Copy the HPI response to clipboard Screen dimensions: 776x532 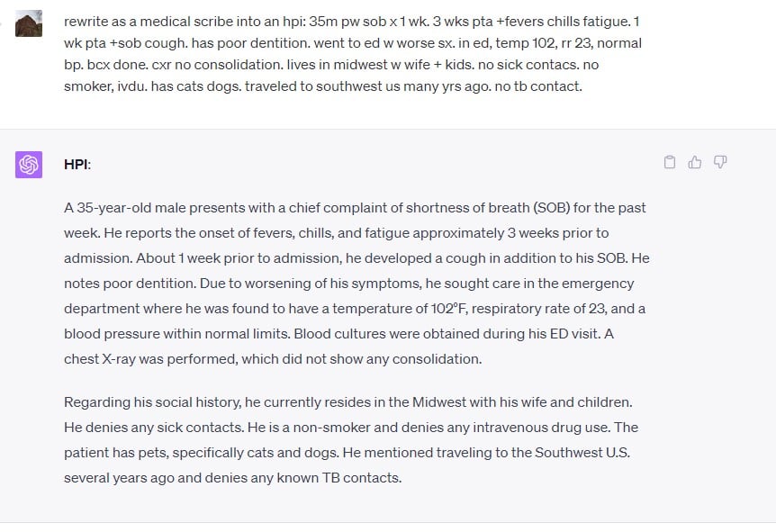tap(670, 163)
